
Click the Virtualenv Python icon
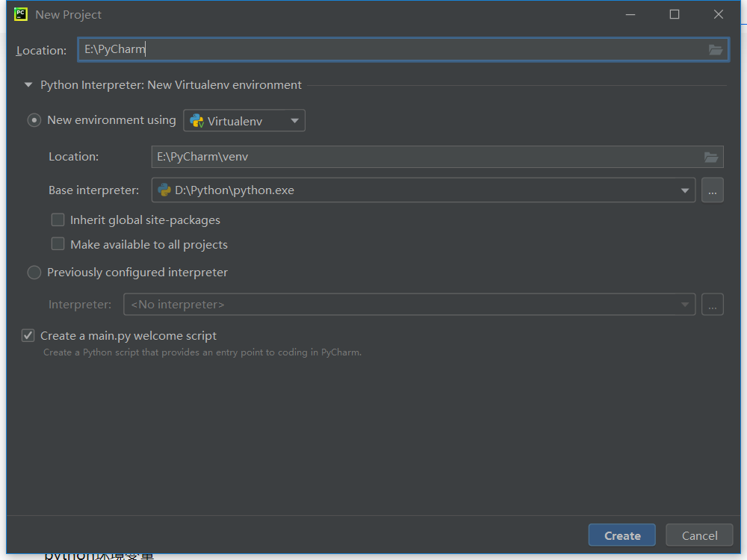click(196, 121)
